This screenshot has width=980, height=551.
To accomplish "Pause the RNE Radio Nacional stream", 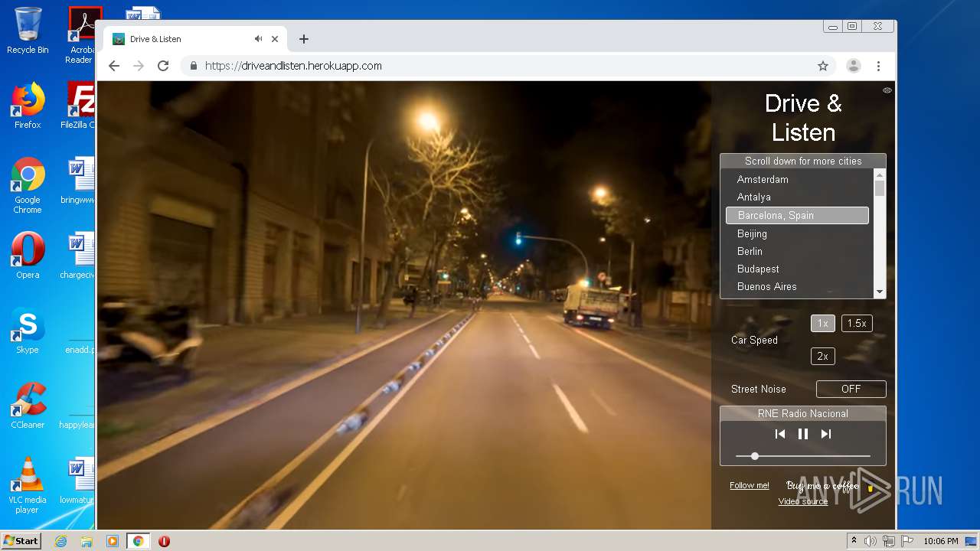I will [x=803, y=434].
